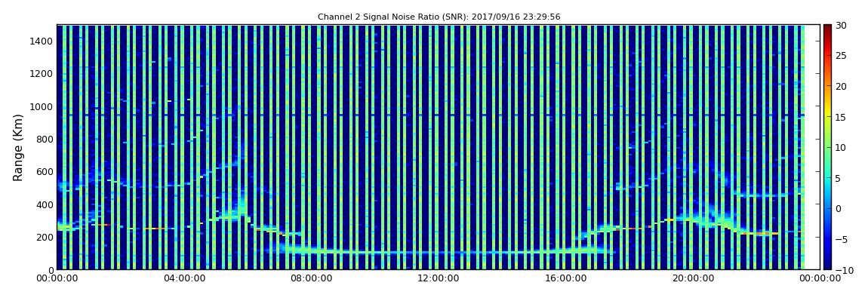Click the colorbar value 25

(841, 56)
